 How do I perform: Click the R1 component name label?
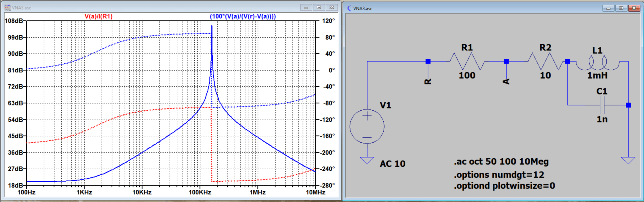pos(467,47)
